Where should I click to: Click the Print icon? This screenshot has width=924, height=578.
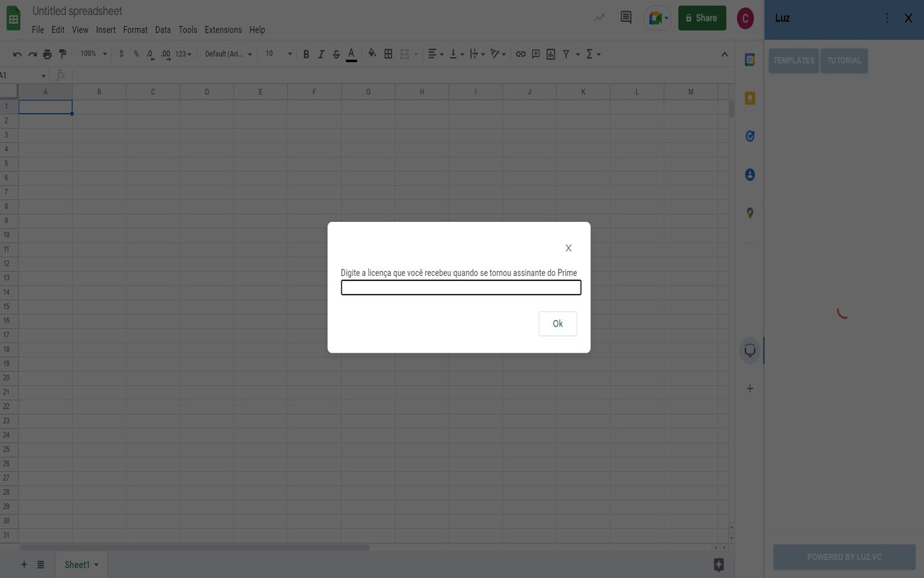(48, 54)
